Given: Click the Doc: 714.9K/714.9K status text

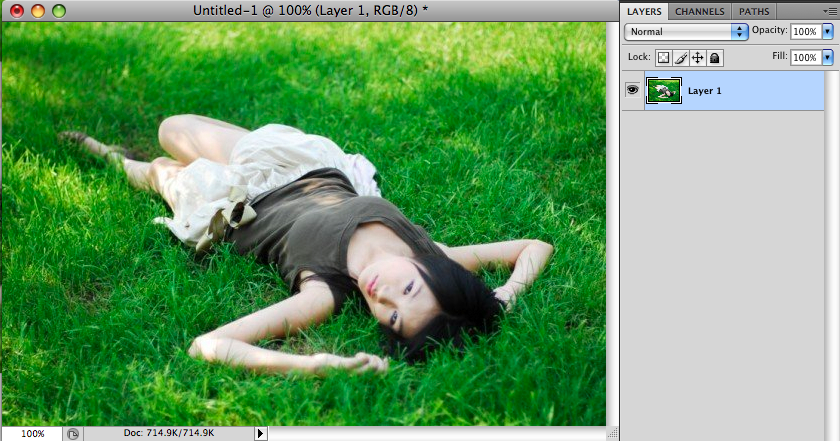Looking at the screenshot, I should 169,432.
